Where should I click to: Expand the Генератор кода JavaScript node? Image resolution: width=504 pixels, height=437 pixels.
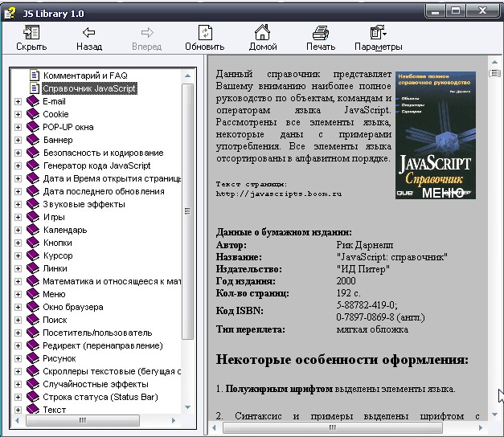(x=18, y=165)
